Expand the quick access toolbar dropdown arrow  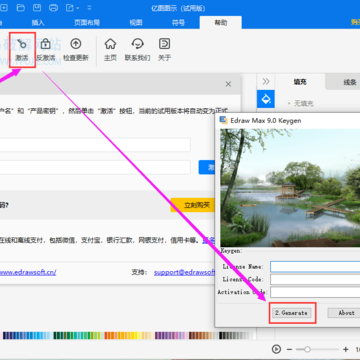tap(89, 8)
